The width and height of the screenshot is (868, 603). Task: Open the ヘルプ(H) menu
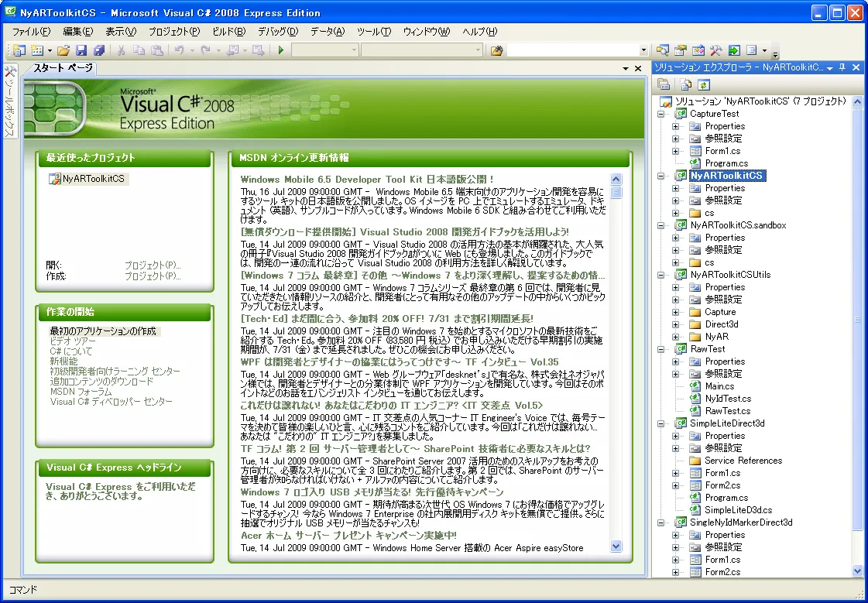coord(479,32)
